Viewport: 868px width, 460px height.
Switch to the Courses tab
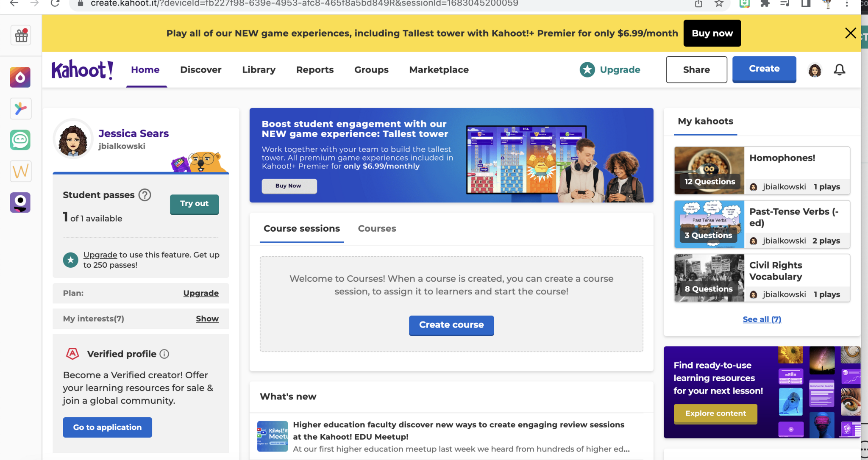377,228
